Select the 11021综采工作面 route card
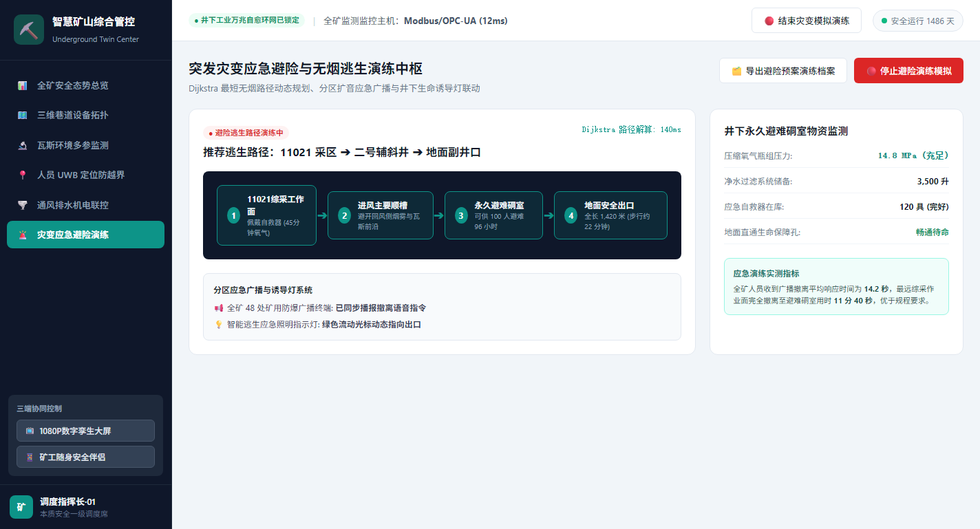Image resolution: width=980 pixels, height=529 pixels. [266, 215]
